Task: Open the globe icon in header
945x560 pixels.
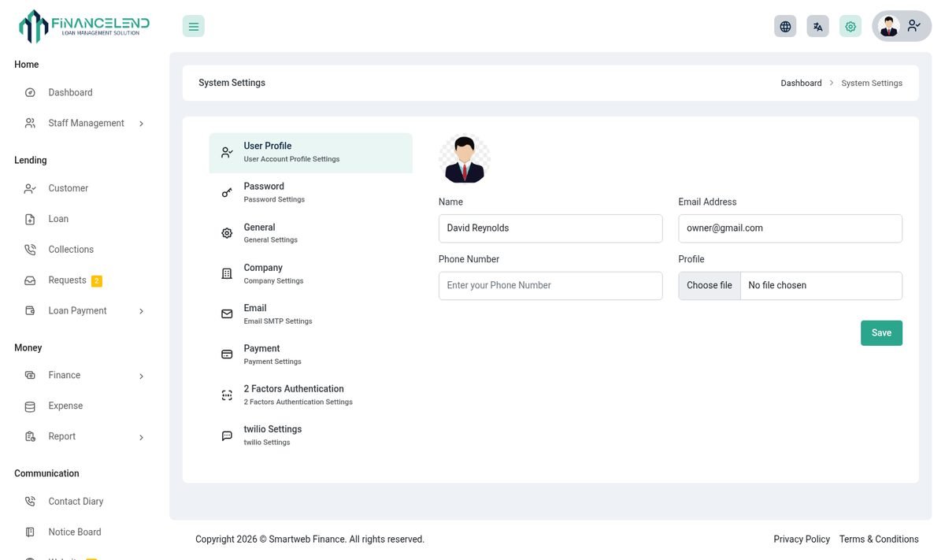Action: pos(785,26)
